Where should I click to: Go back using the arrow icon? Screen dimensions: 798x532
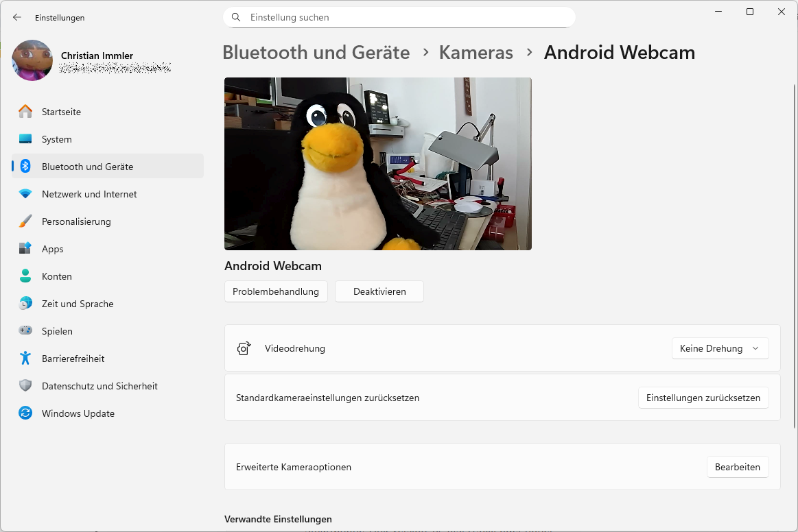[x=17, y=18]
